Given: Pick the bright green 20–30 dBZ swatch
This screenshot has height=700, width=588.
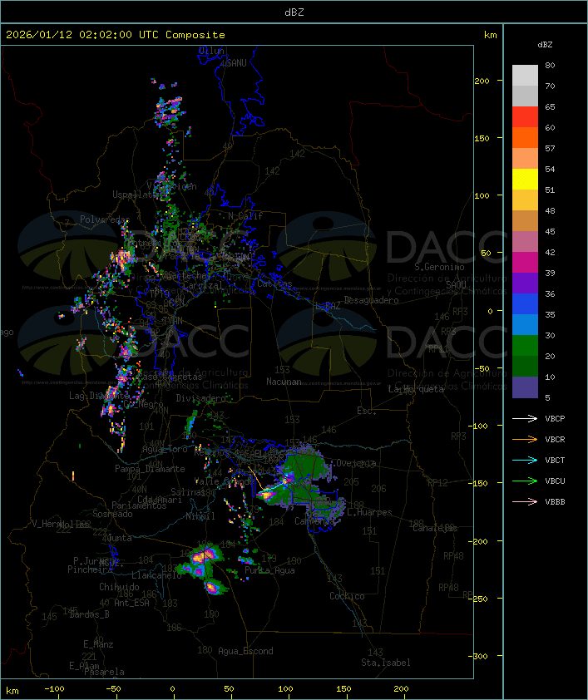Looking at the screenshot, I should click(x=525, y=346).
